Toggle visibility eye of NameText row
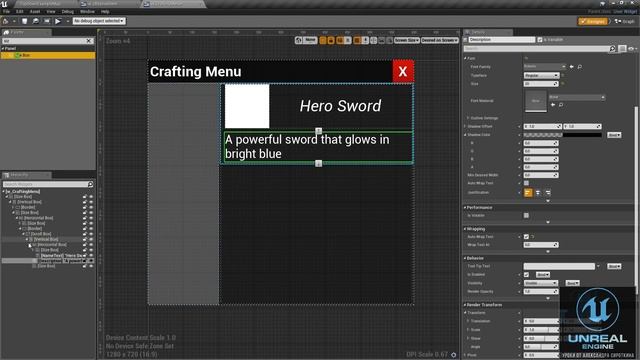The width and height of the screenshot is (640, 360). pos(91,256)
